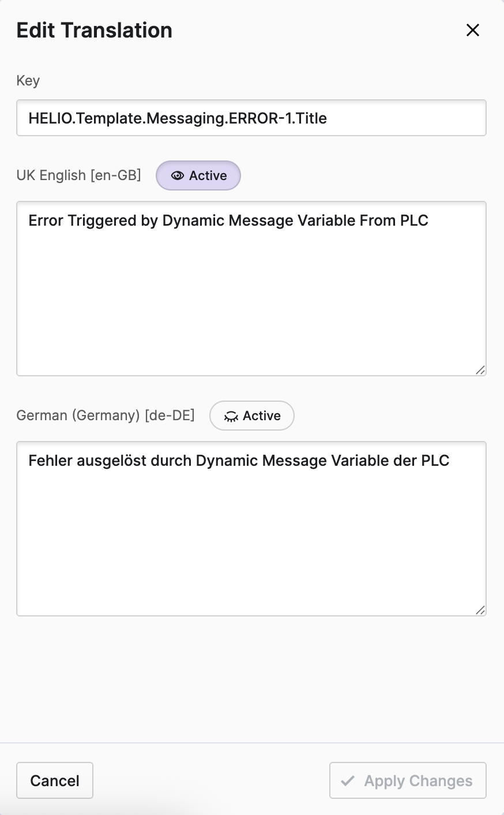
Task: Click the German textarea resize grip
Action: pyautogui.click(x=480, y=610)
